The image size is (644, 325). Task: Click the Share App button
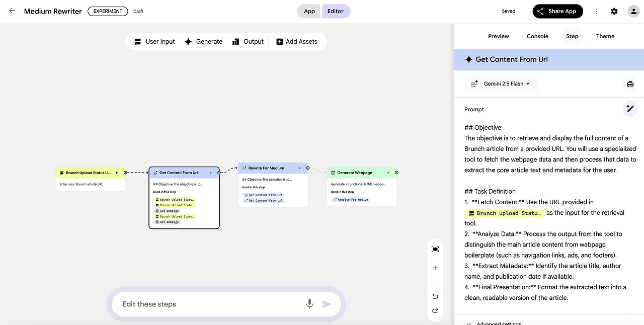557,11
